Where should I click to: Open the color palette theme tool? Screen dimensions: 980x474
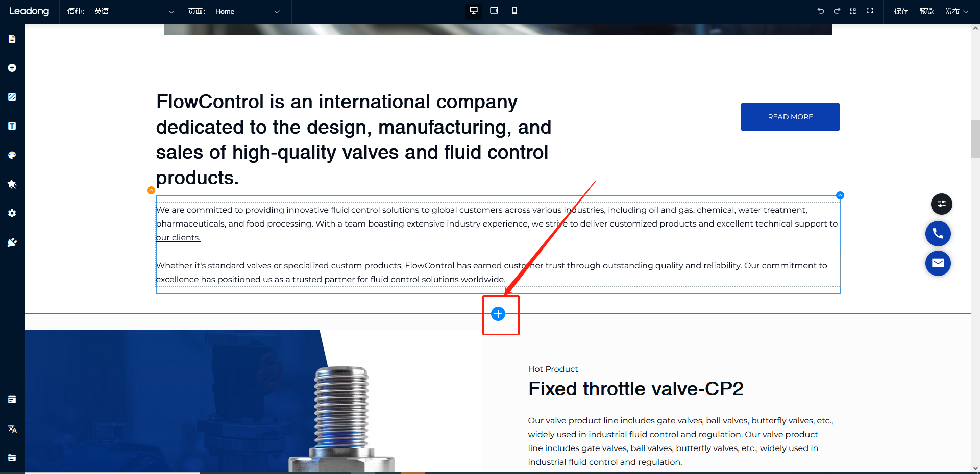tap(12, 155)
